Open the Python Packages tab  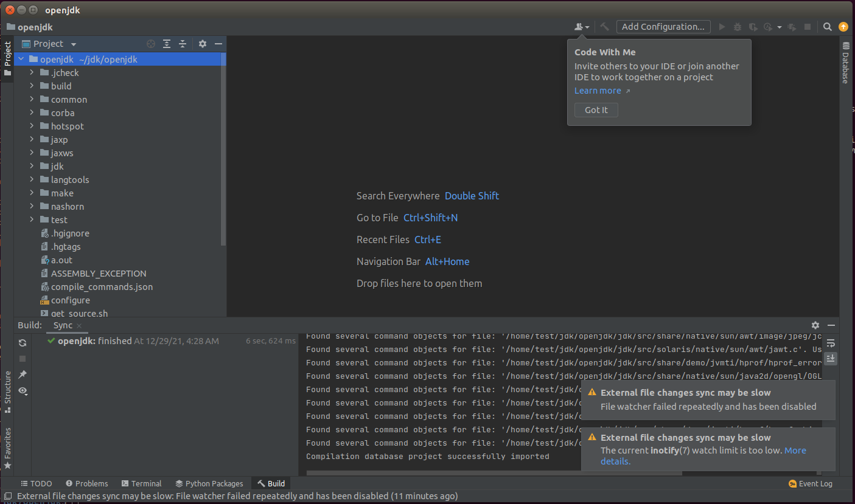(x=209, y=483)
